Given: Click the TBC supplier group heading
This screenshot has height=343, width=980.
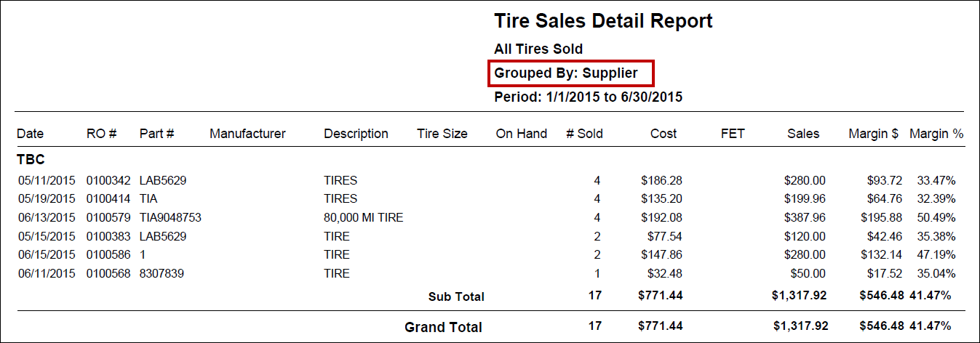Looking at the screenshot, I should [x=31, y=160].
